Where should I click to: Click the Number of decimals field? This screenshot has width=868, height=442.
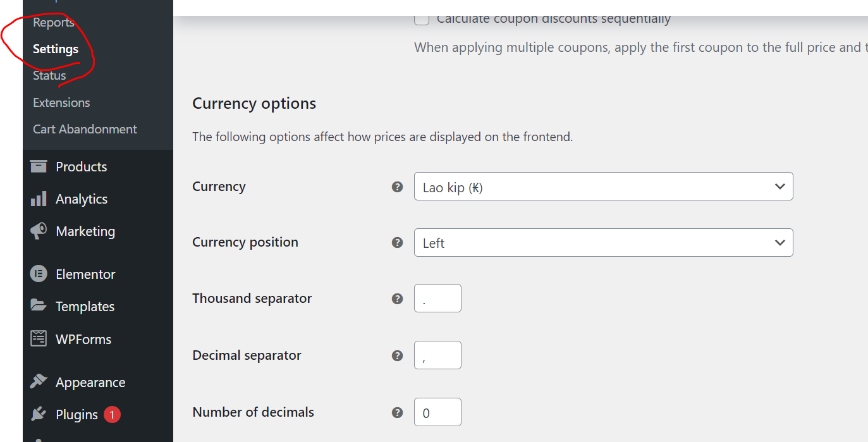pos(437,412)
